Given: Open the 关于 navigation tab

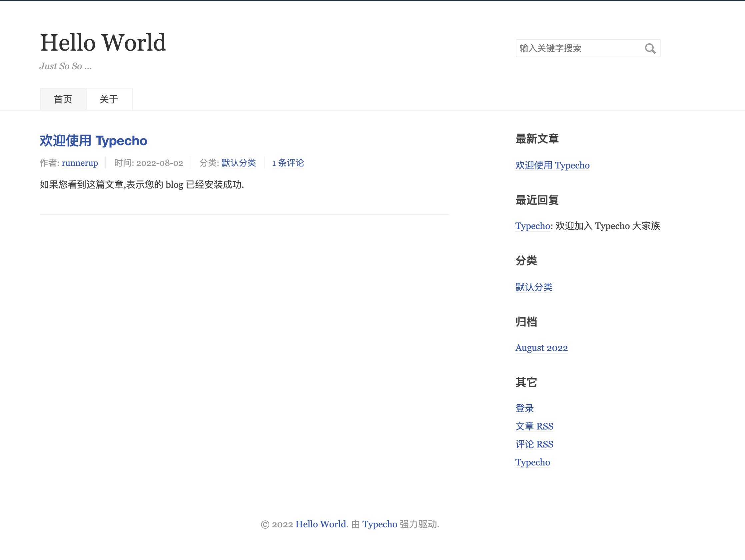Looking at the screenshot, I should click(x=109, y=99).
